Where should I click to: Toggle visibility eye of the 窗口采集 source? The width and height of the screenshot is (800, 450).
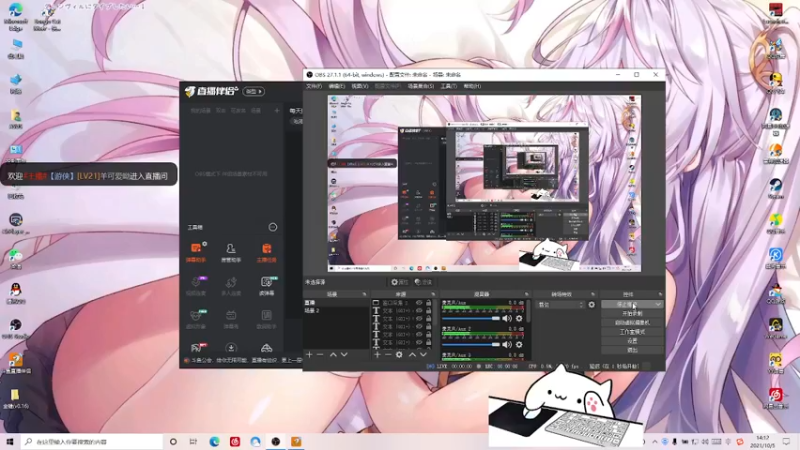[x=419, y=303]
